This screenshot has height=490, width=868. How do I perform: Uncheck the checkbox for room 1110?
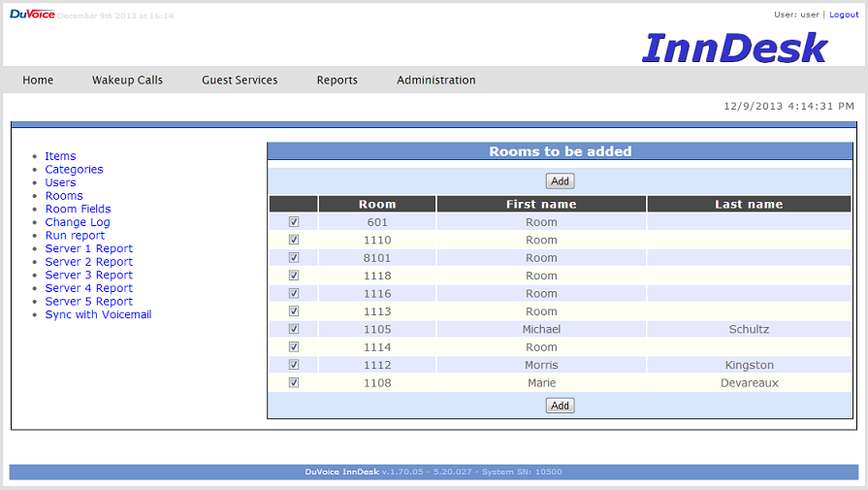(x=294, y=240)
